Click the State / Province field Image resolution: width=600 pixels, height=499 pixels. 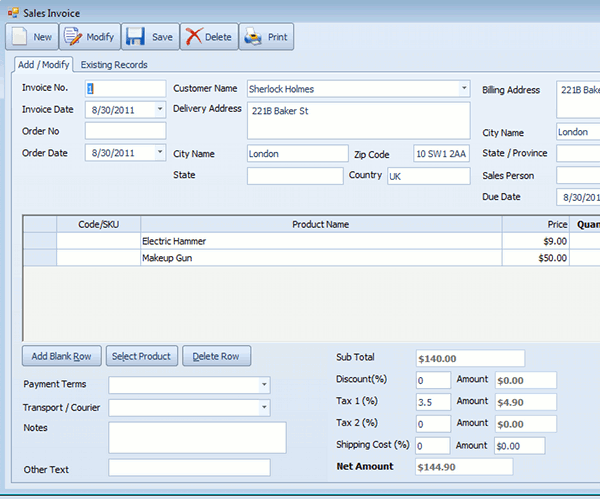pyautogui.click(x=578, y=153)
